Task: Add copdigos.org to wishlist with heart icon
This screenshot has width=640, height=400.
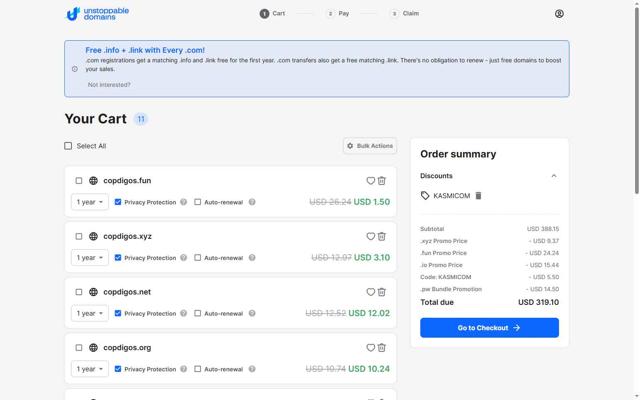Action: (370, 347)
